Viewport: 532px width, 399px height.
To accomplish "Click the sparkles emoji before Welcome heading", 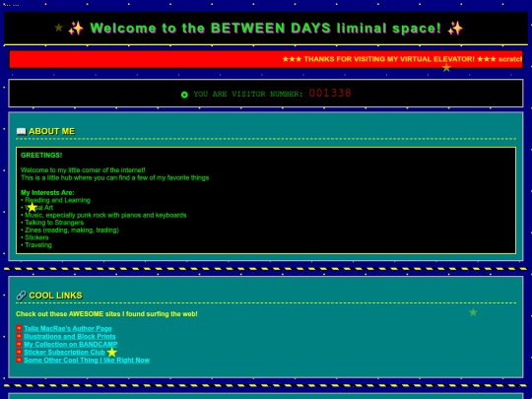I will [76, 29].
